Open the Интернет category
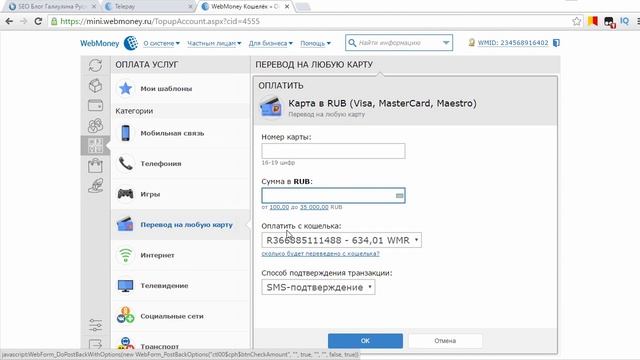640x360 pixels. (180, 255)
